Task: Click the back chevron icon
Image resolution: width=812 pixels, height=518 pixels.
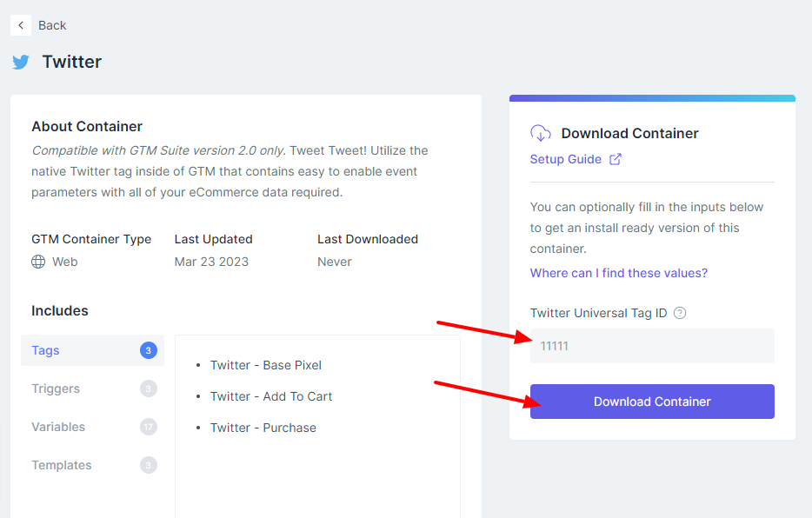Action: click(21, 25)
